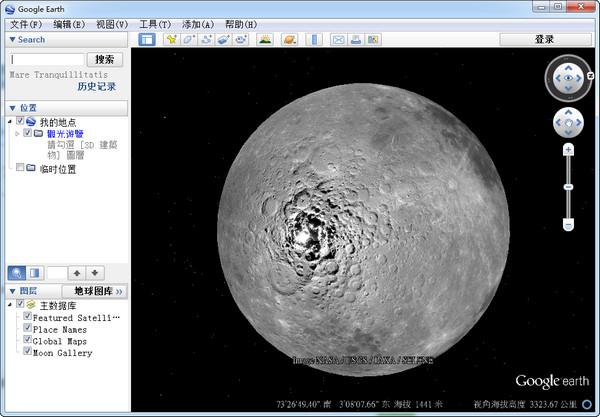Check the 临时位置 folder checkbox

[20, 169]
